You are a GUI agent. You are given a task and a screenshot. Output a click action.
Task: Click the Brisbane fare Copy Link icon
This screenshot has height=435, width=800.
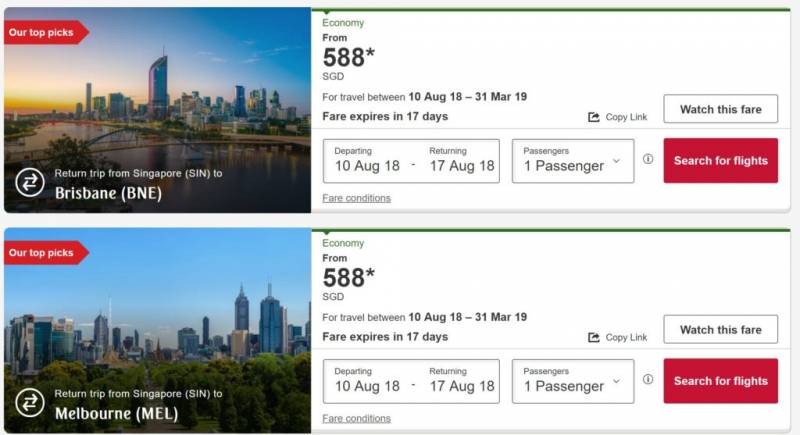coord(594,117)
